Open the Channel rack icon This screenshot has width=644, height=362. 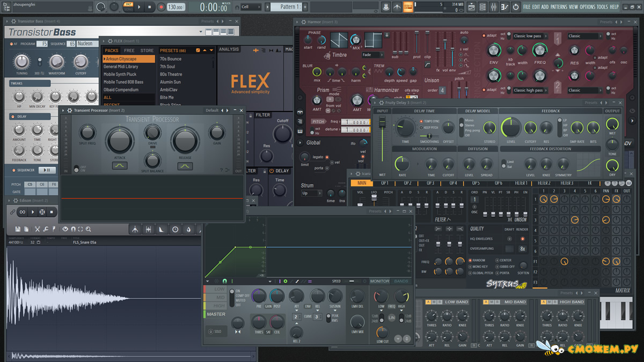483,7
